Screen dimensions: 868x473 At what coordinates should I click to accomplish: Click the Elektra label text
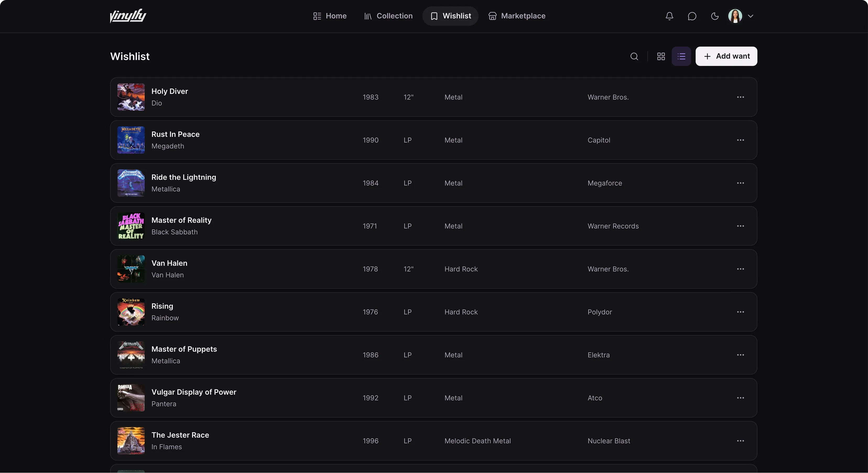click(x=598, y=355)
